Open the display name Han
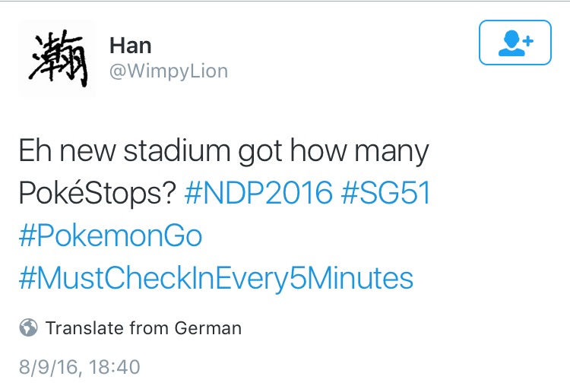The width and height of the screenshot is (570, 392). 131,45
